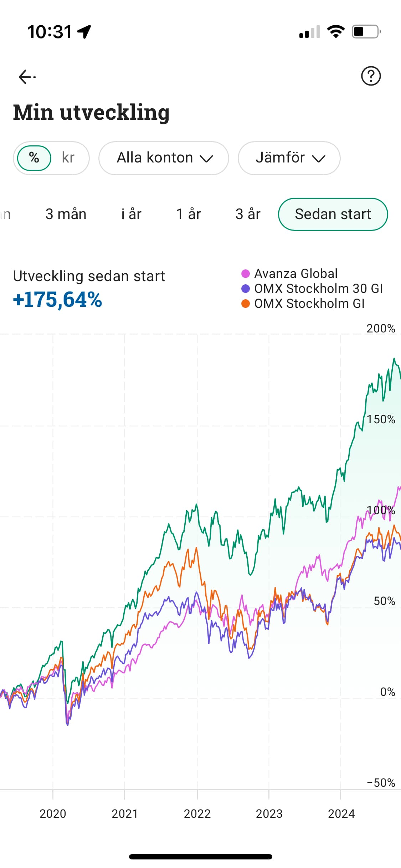401x868 pixels.
Task: Select the 3 mån period tab
Action: [x=66, y=214]
